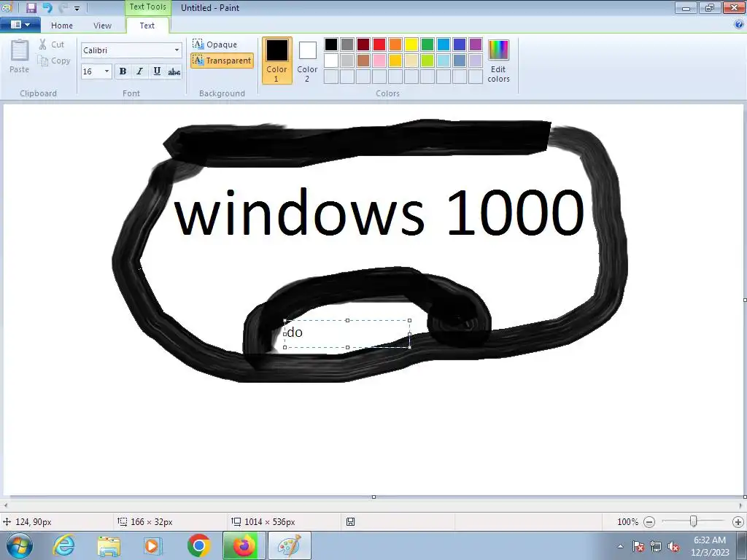
Task: Pick the yellow color swatch
Action: [411, 44]
